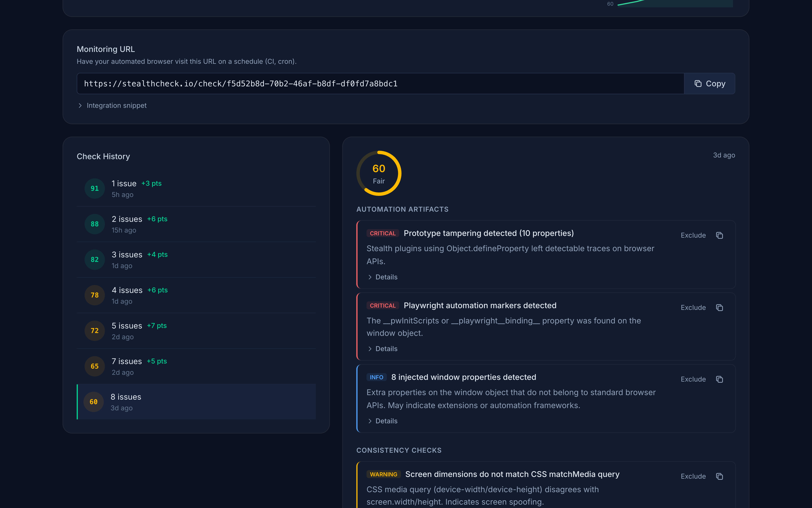Click 'Prototype tampering detected (10 properties)' title

coord(489,233)
